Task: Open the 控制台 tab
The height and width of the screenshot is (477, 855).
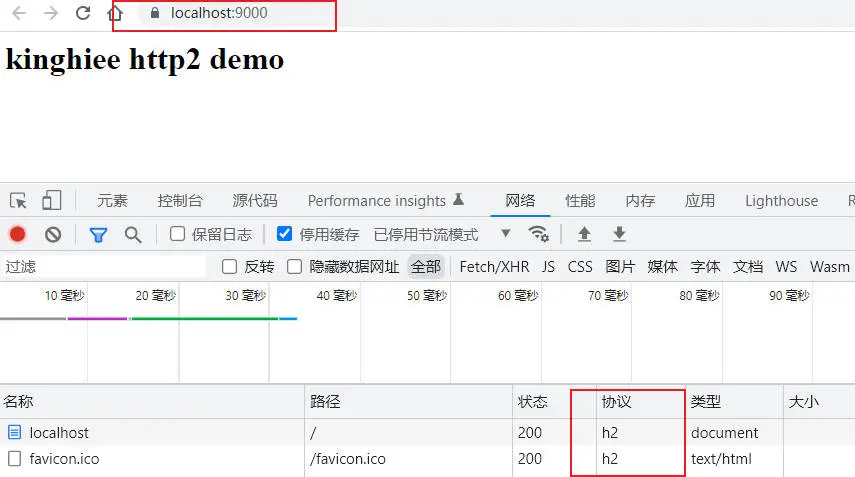Action: click(180, 201)
